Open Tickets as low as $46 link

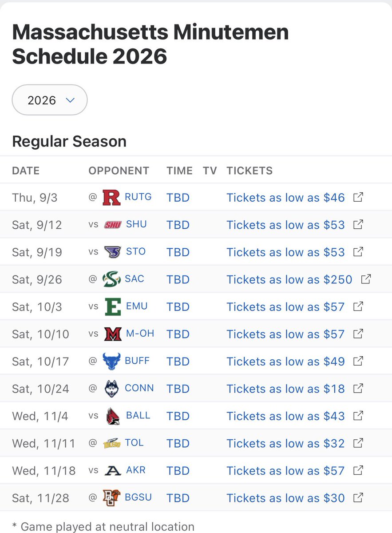(x=285, y=197)
